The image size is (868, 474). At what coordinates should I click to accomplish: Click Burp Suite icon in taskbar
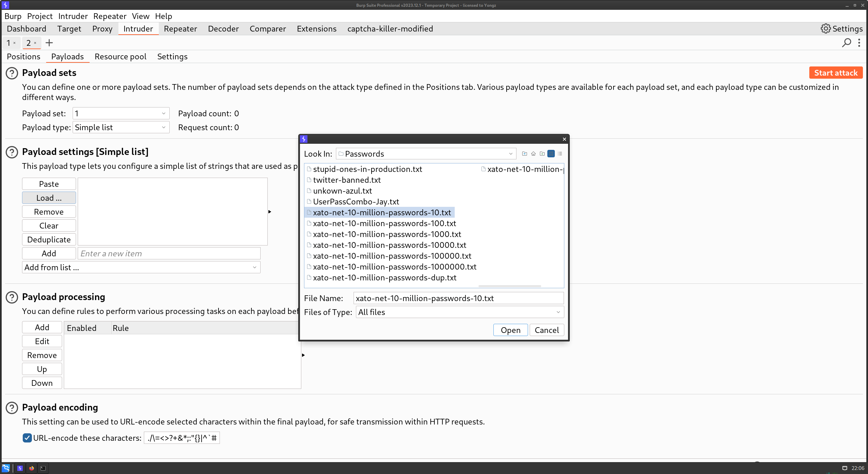coord(20,468)
